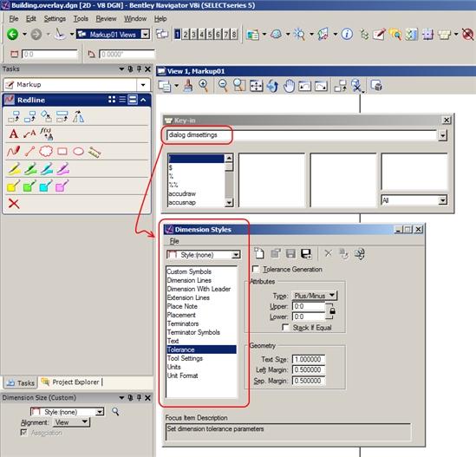This screenshot has width=476, height=457.
Task: Click the View Next icon
Action: click(x=321, y=86)
